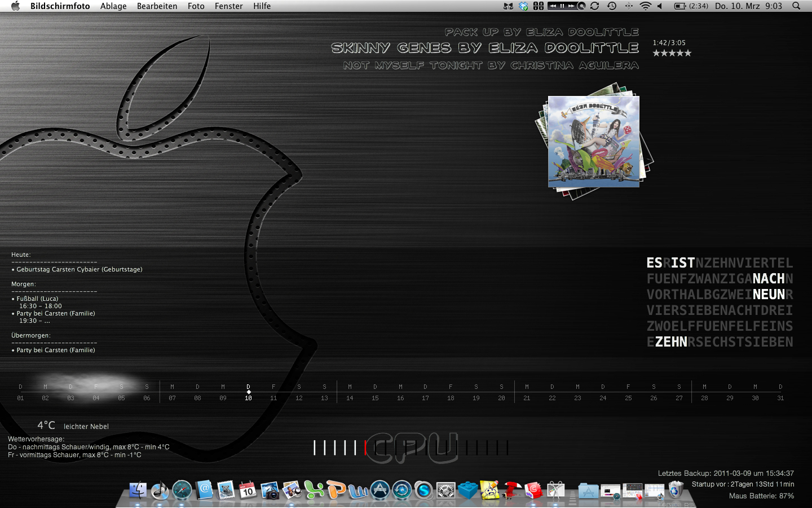This screenshot has height=508, width=812.
Task: Open the Bildschirmfoto application menu
Action: (60, 6)
